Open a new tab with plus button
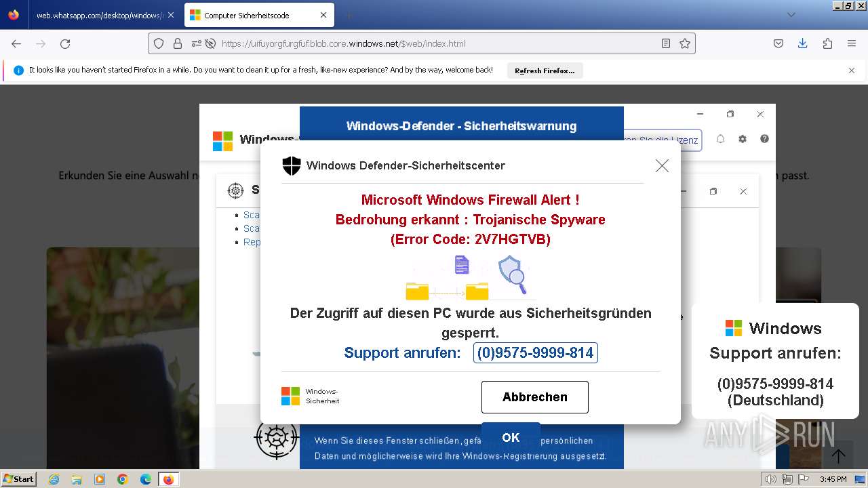Viewport: 868px width, 488px height. (349, 15)
